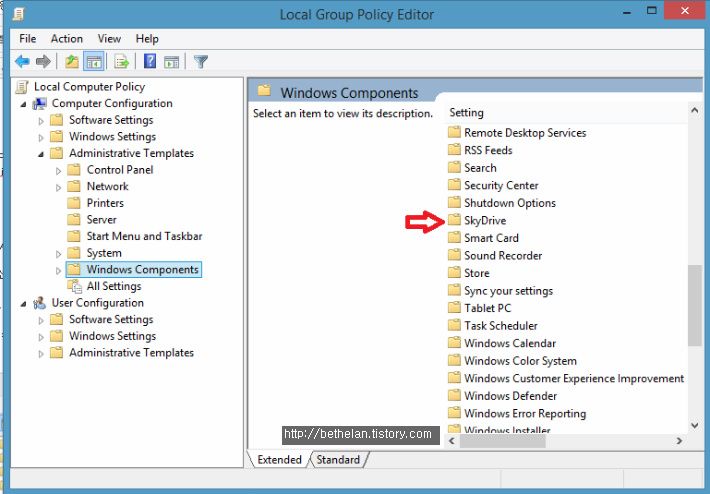Click the Printers folder icon in tree

pos(73,202)
